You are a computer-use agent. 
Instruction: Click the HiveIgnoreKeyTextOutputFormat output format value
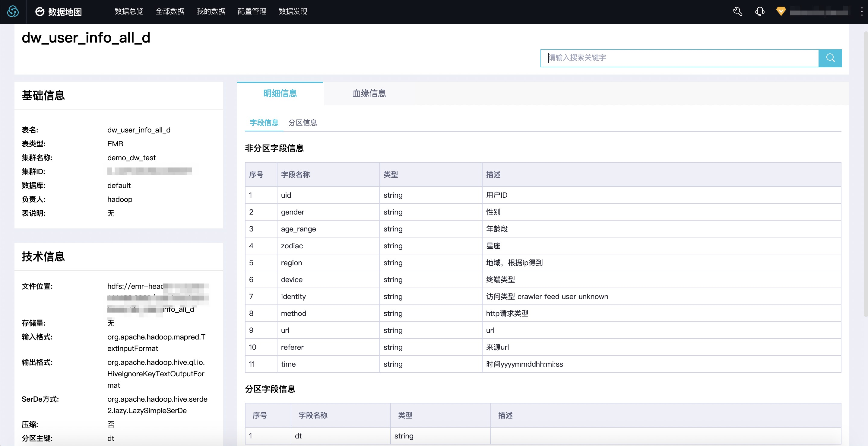[x=156, y=374]
